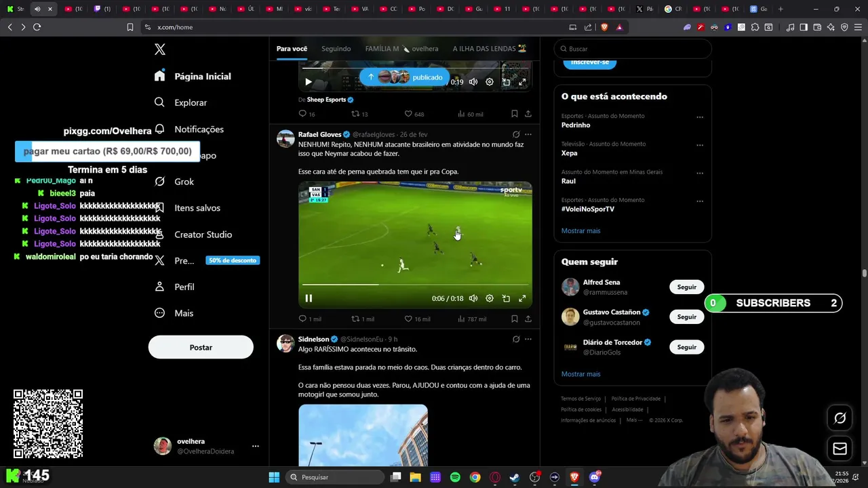Open Perfil page
The height and width of the screenshot is (488, 868).
174,287
